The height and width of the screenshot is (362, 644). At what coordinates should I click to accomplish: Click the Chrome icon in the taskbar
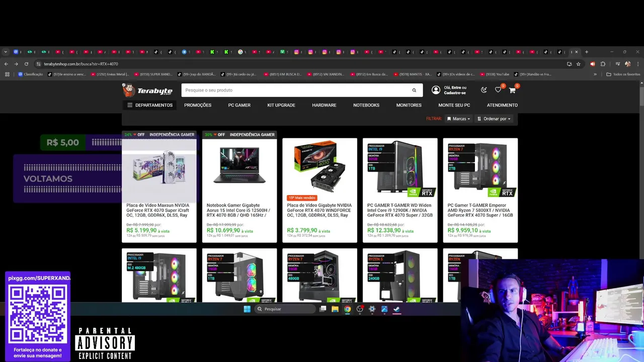point(347,309)
